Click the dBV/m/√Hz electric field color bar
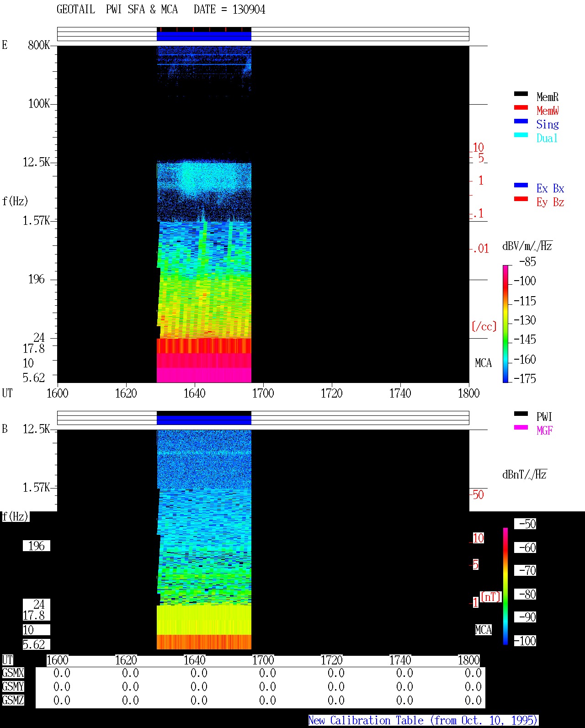Screen dimensions: 585x728 pyautogui.click(x=505, y=324)
